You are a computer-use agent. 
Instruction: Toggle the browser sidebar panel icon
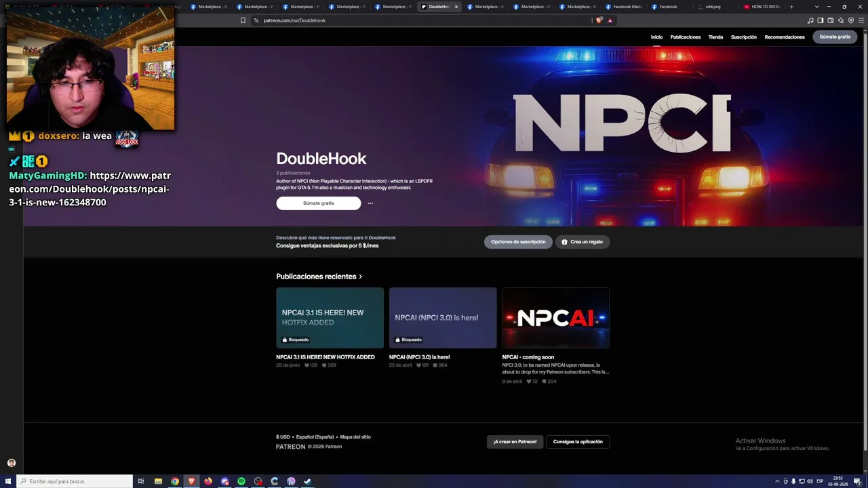[821, 20]
